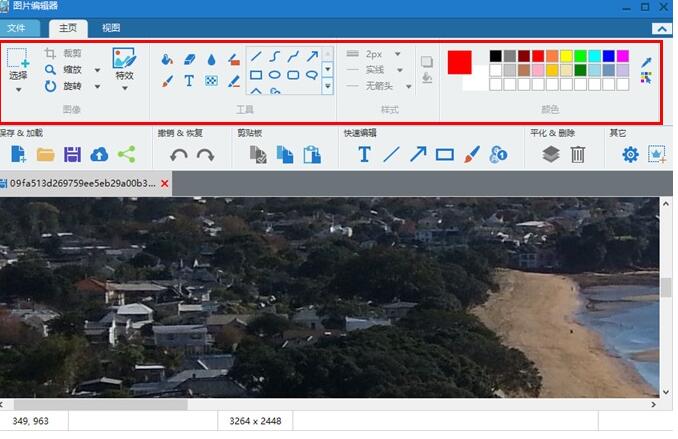Expand the shapes gallery list

click(328, 89)
